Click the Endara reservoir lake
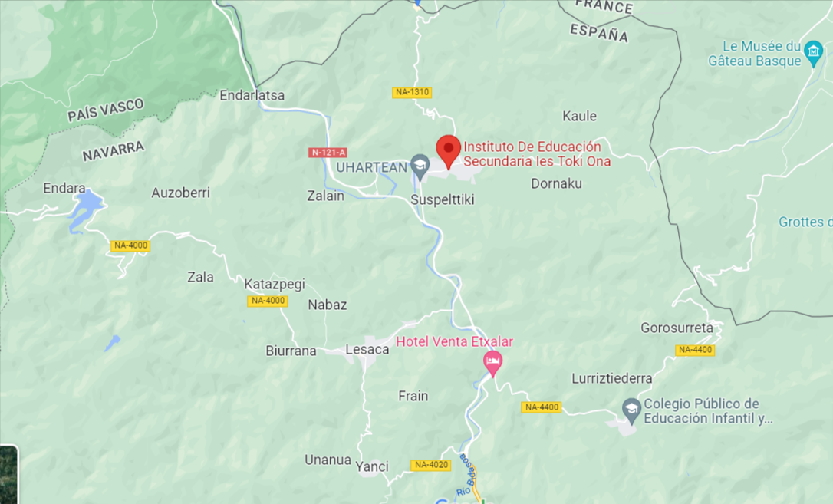Viewport: 833px width, 504px height. [x=84, y=208]
